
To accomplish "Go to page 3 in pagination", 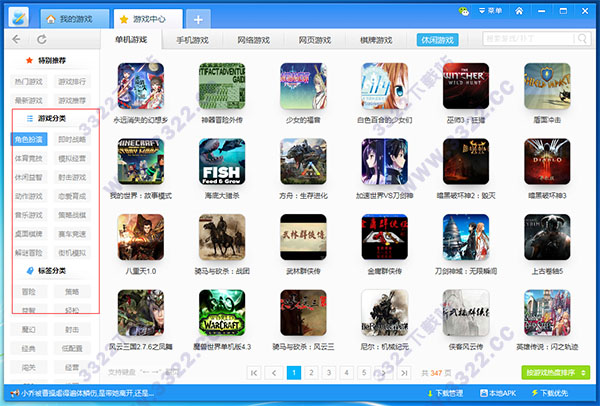I will click(x=329, y=372).
